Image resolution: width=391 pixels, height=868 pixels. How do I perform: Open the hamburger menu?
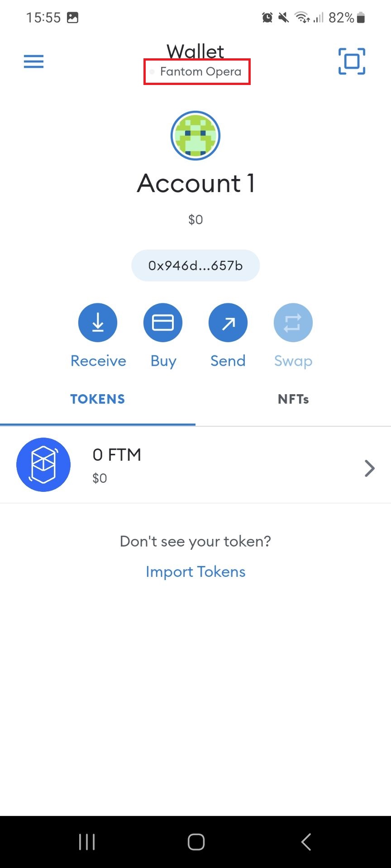(x=33, y=61)
